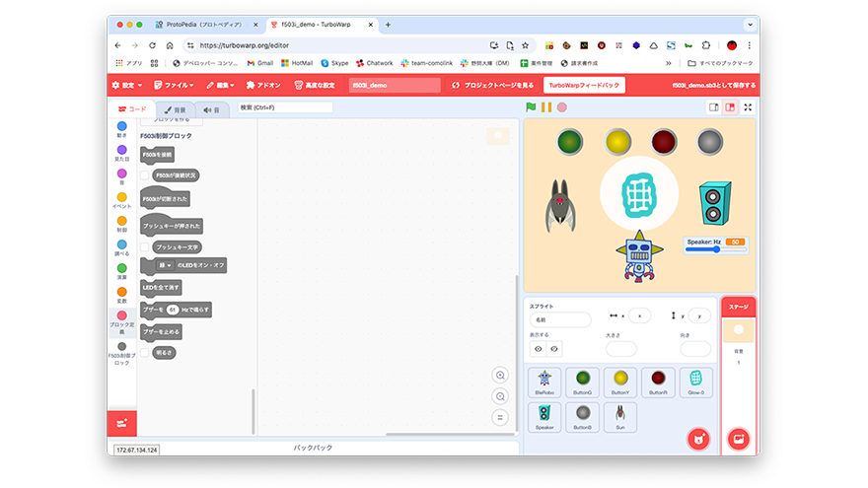Screen dimensions: 868x488
Task: Click the red button sprite on stage
Action: [664, 142]
